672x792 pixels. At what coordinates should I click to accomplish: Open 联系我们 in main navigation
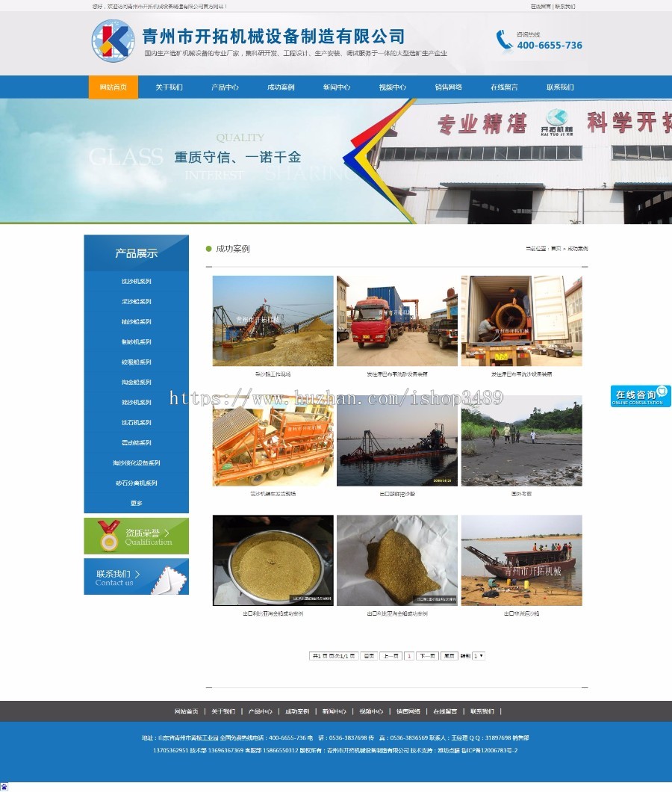(x=560, y=87)
